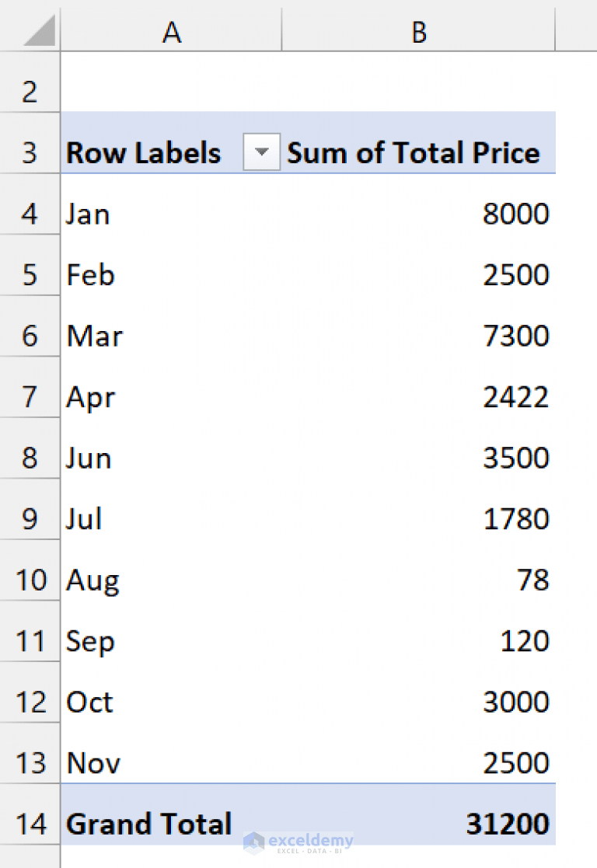The image size is (597, 868).
Task: Select row number 10
Action: [x=30, y=580]
